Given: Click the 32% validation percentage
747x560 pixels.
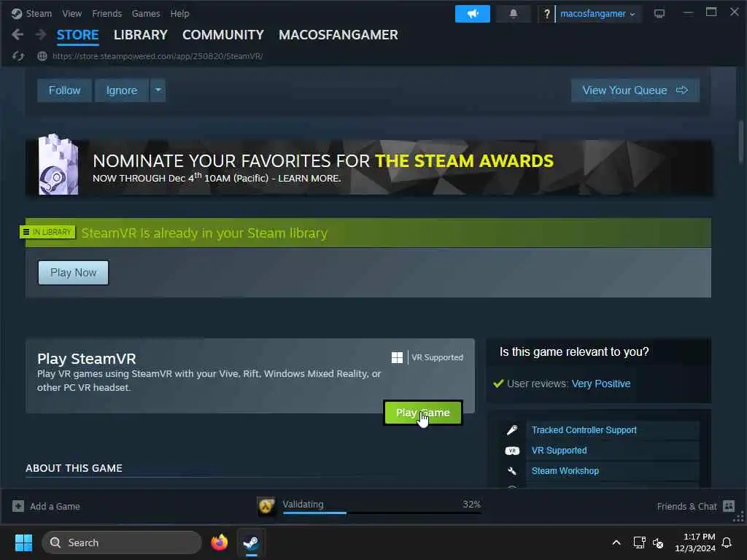Looking at the screenshot, I should click(471, 504).
